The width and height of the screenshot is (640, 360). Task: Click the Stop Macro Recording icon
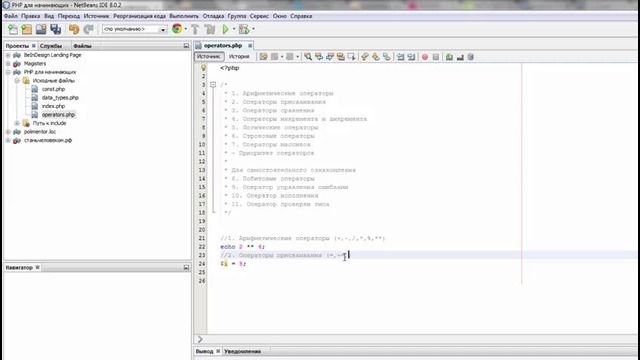pyautogui.click(x=436, y=57)
